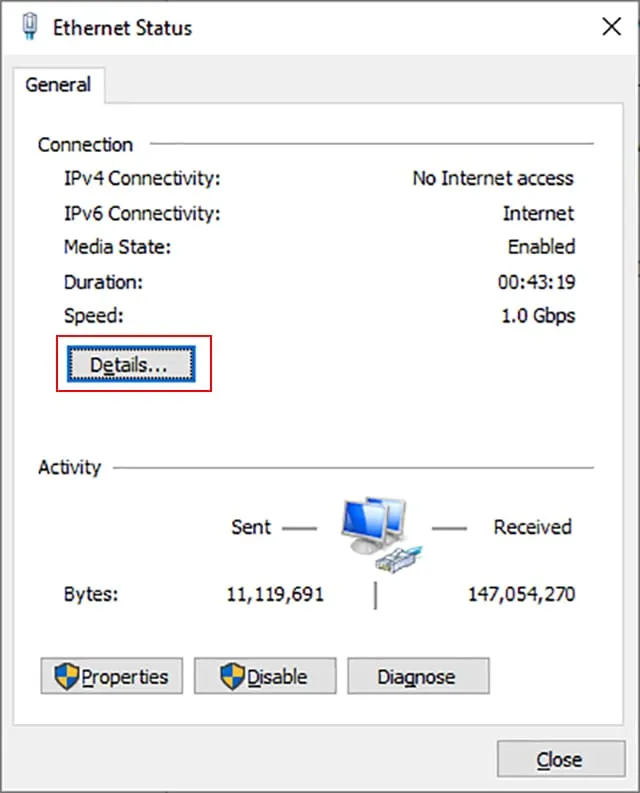Click the Duration value 00:43:19
640x793 pixels.
click(x=536, y=282)
